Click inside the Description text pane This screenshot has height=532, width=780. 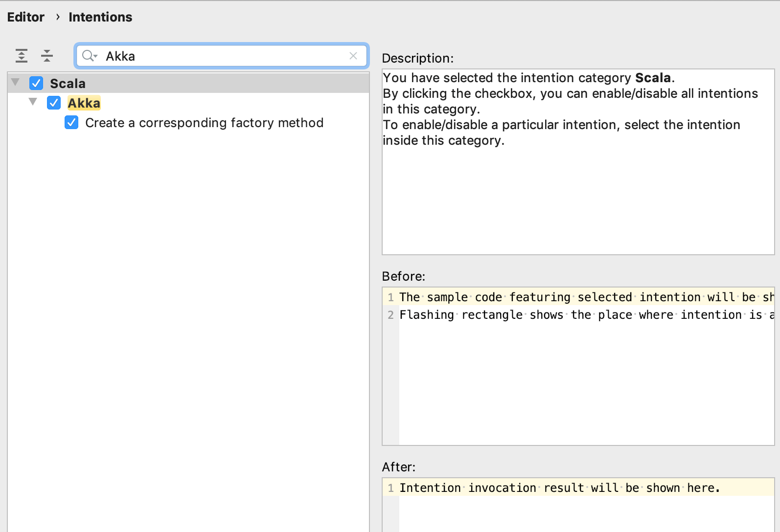coord(577,196)
